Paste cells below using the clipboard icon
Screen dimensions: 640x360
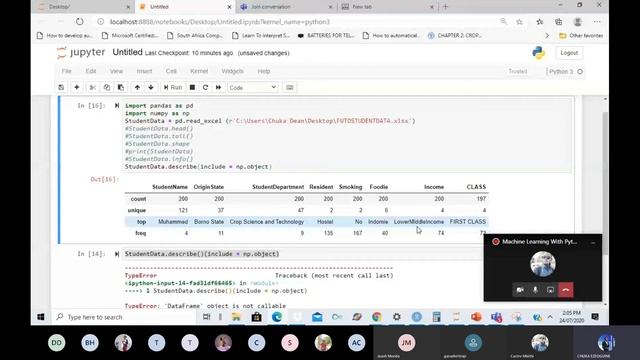(x=121, y=87)
